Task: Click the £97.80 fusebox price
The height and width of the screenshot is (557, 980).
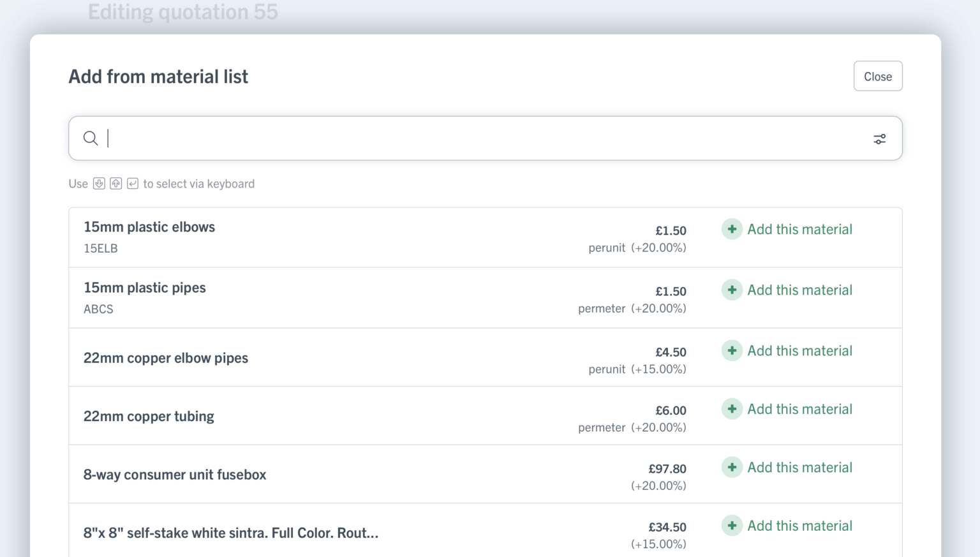Action: coord(667,469)
